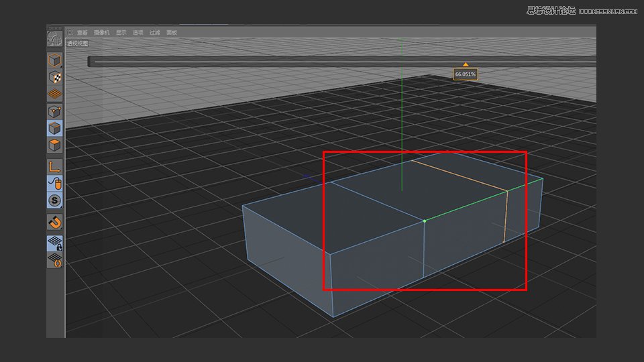Switch to Edges mode
This screenshot has width=644, height=362.
pos(54,129)
